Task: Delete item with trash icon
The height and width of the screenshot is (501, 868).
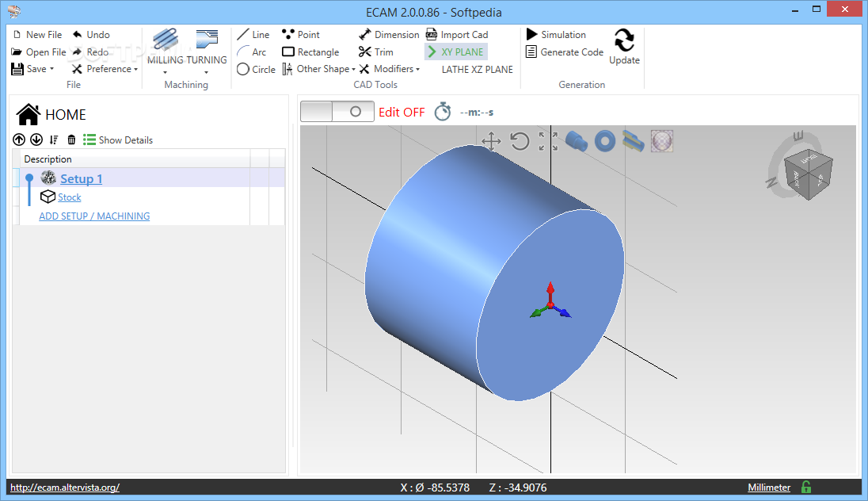Action: [71, 140]
